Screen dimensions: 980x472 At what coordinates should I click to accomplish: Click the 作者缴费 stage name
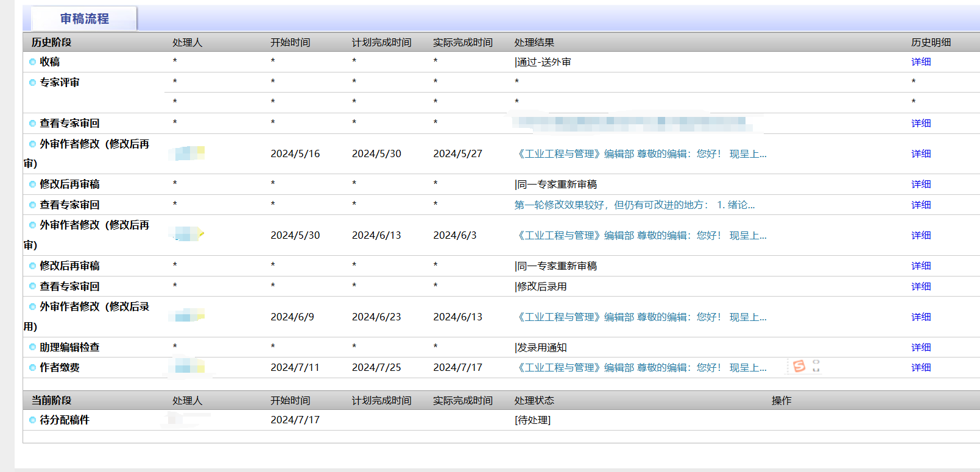click(60, 368)
